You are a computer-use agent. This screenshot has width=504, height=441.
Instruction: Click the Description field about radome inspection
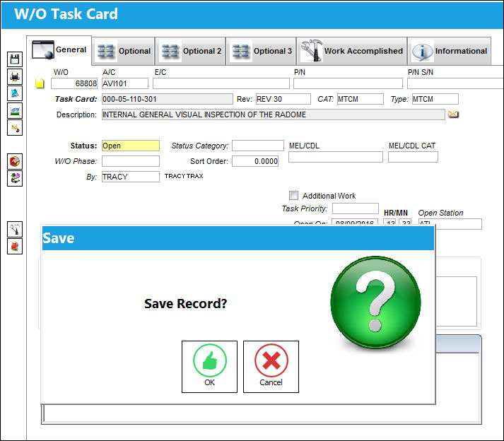pyautogui.click(x=274, y=114)
